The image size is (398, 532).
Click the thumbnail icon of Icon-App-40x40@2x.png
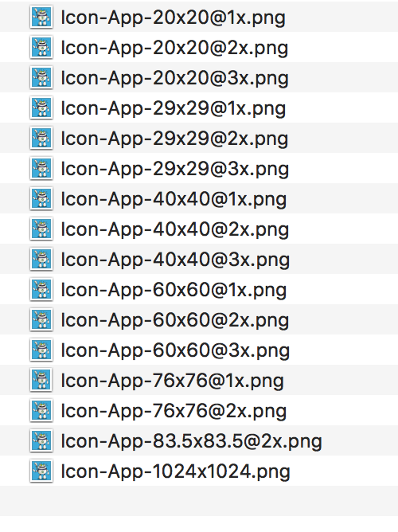pos(41,229)
